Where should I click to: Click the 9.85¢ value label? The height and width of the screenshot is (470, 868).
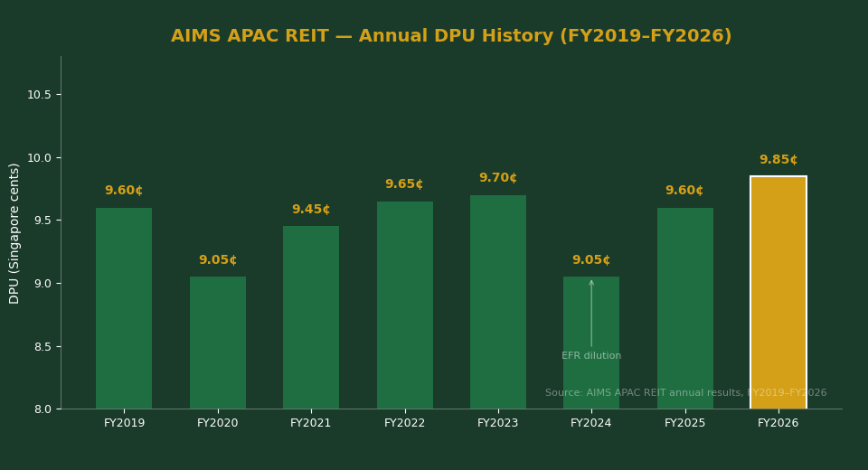pos(778,160)
